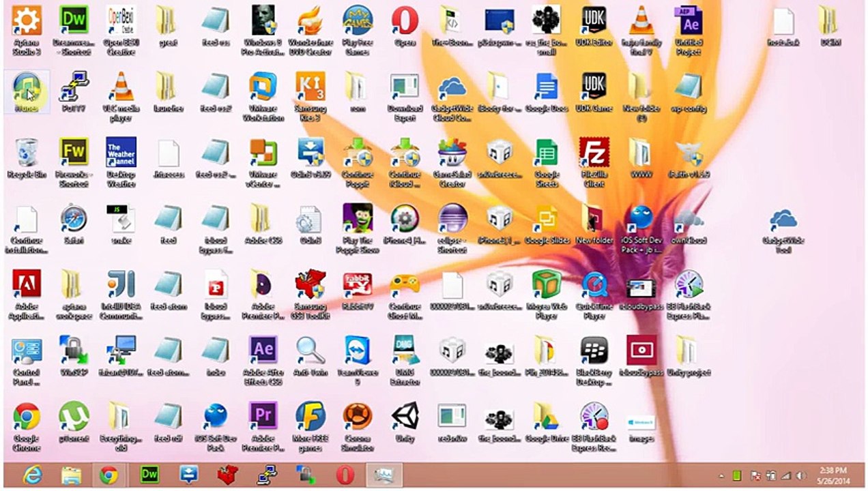Open the volume control in system tray
868x491 pixels.
click(802, 475)
